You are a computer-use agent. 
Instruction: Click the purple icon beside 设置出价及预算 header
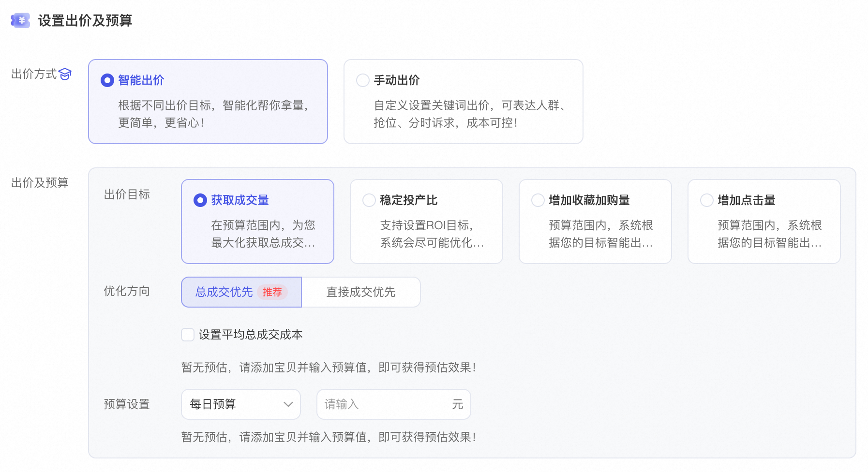click(x=20, y=21)
